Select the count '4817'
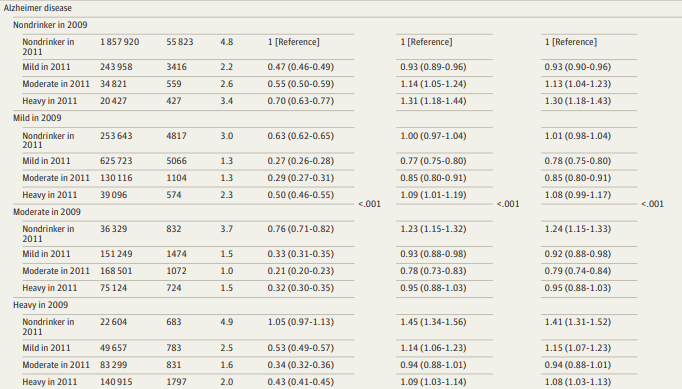The height and width of the screenshot is (389, 682). click(x=176, y=136)
